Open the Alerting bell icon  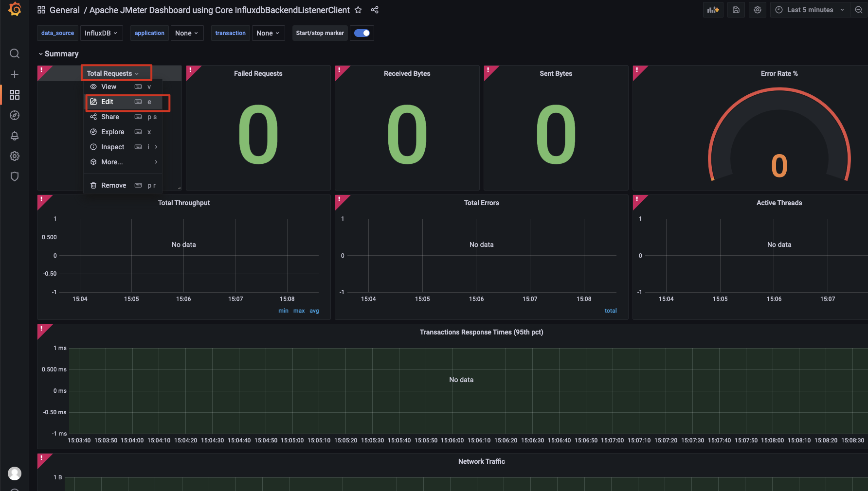tap(15, 136)
